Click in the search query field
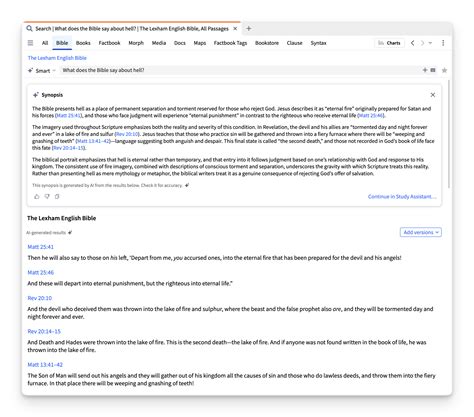Viewport: 474px width, 417px height. (x=240, y=70)
